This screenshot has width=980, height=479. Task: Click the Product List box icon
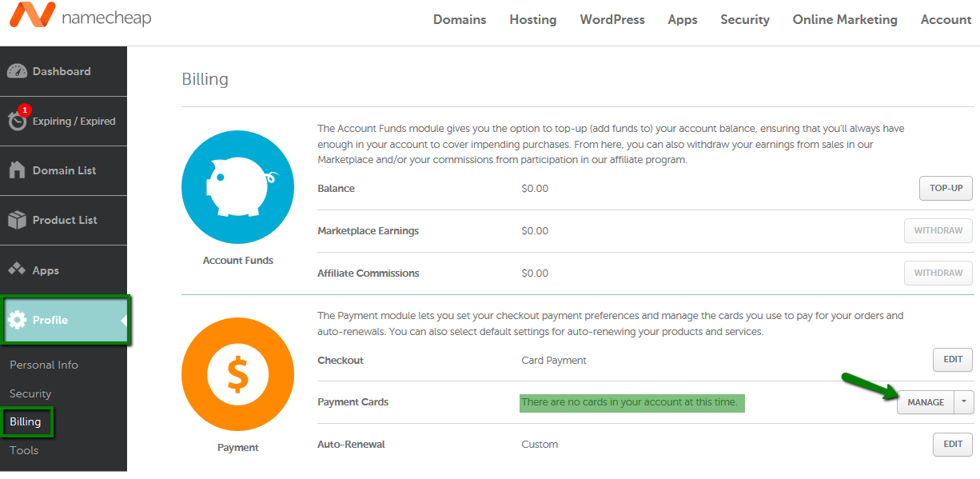(x=17, y=220)
